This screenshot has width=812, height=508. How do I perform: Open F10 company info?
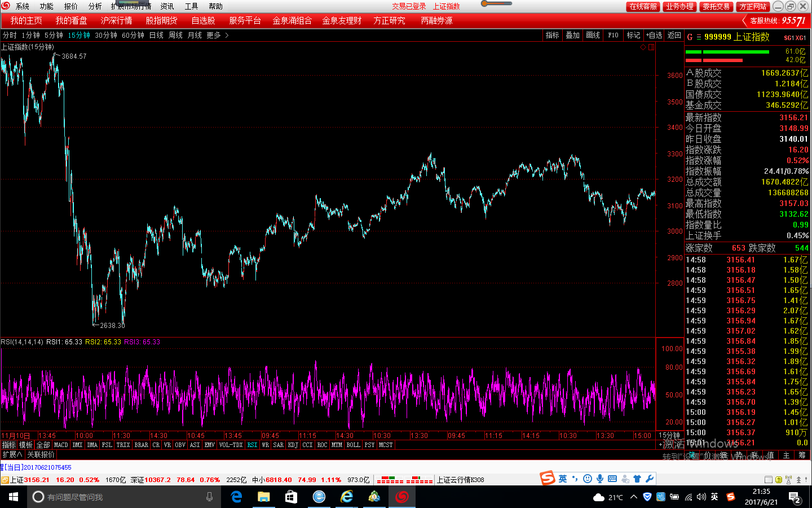(x=614, y=35)
